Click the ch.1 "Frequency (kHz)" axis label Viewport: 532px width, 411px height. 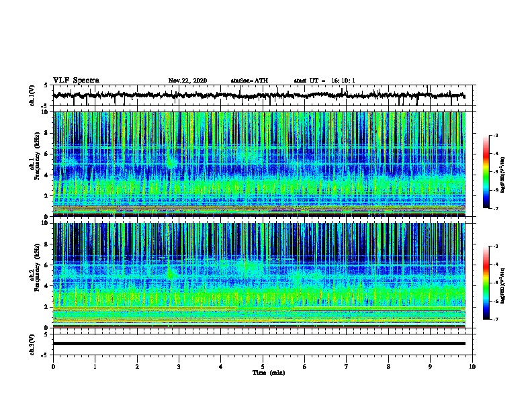pos(38,156)
